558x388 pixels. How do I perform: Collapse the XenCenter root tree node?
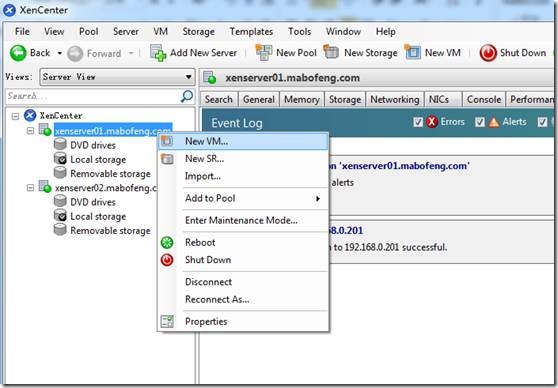(15, 116)
